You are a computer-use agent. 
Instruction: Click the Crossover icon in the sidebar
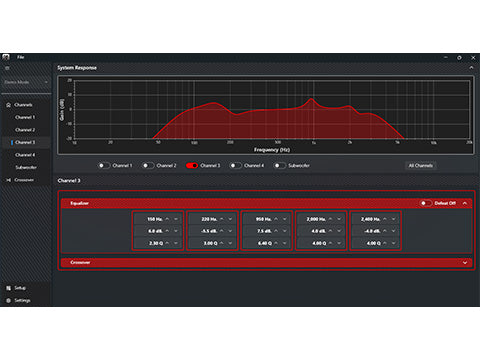click(8, 180)
